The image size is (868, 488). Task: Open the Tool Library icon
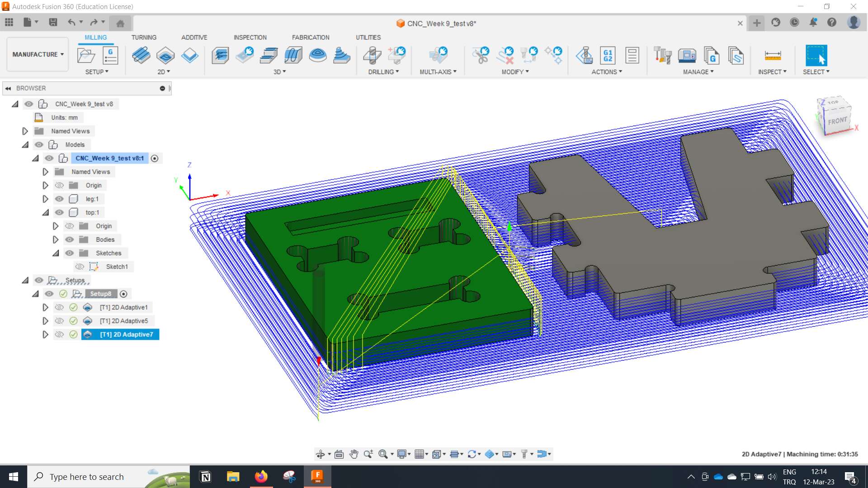pyautogui.click(x=663, y=56)
